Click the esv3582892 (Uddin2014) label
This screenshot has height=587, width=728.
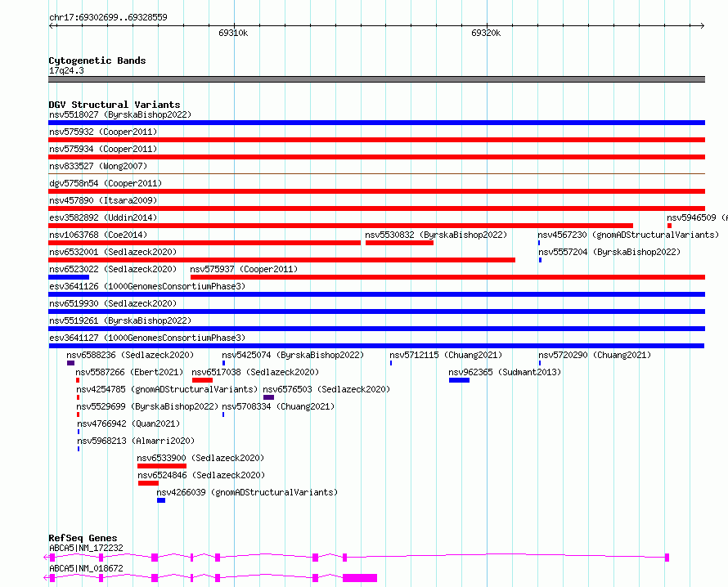[x=103, y=217]
